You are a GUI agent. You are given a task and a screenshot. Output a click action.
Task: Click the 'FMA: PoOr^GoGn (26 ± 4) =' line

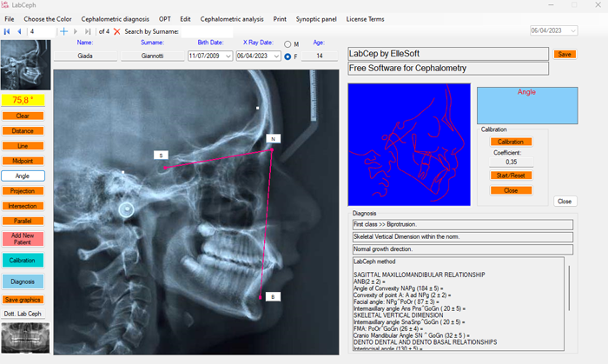click(x=388, y=329)
